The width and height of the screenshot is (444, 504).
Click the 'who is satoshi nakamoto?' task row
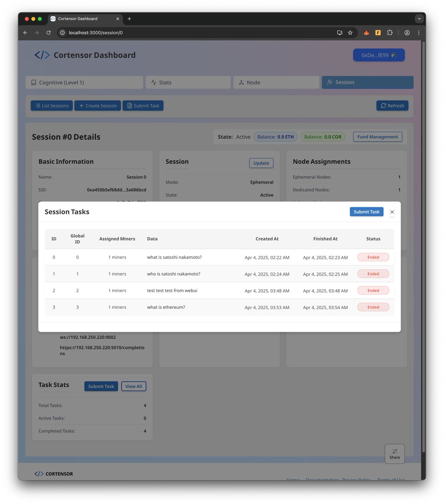(219, 274)
